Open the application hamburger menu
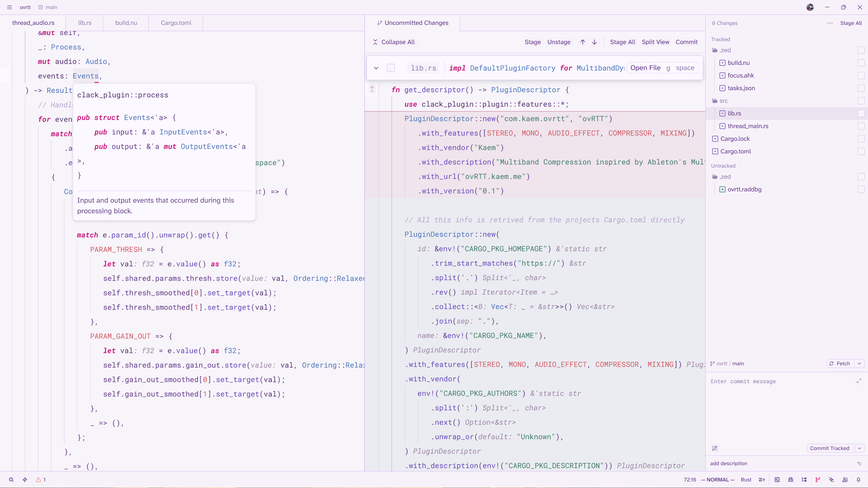The height and width of the screenshot is (488, 868). pos(9,7)
